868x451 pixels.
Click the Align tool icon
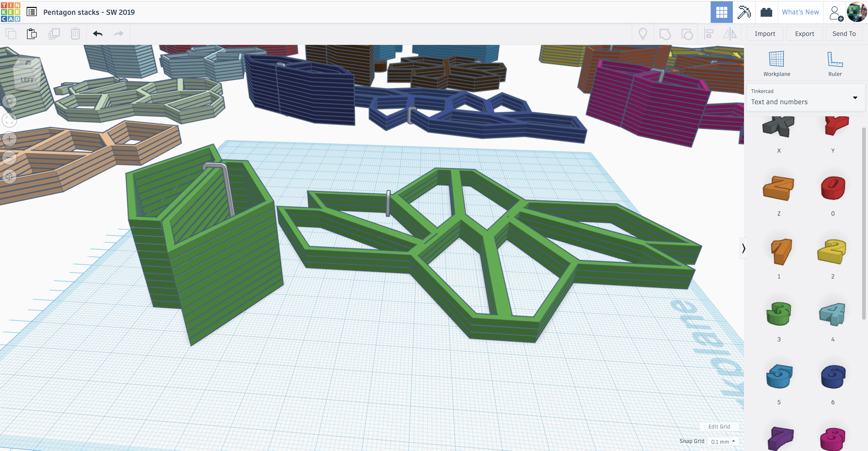(709, 34)
